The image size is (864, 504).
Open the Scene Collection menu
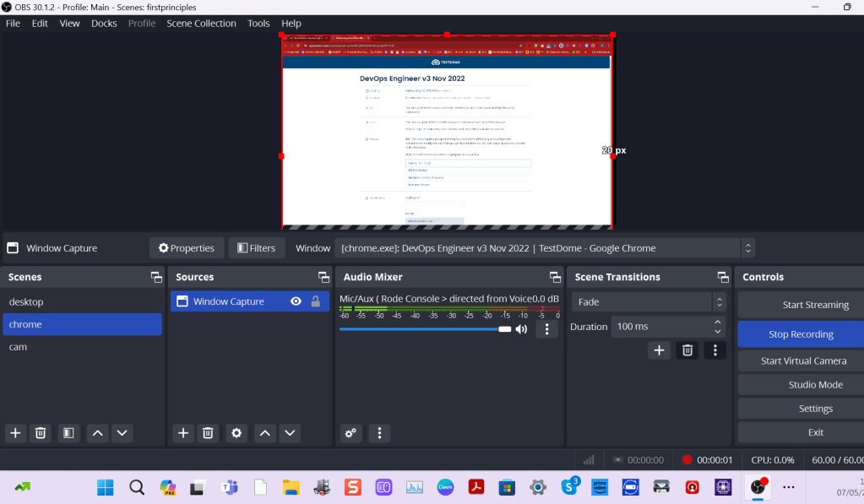click(x=201, y=23)
